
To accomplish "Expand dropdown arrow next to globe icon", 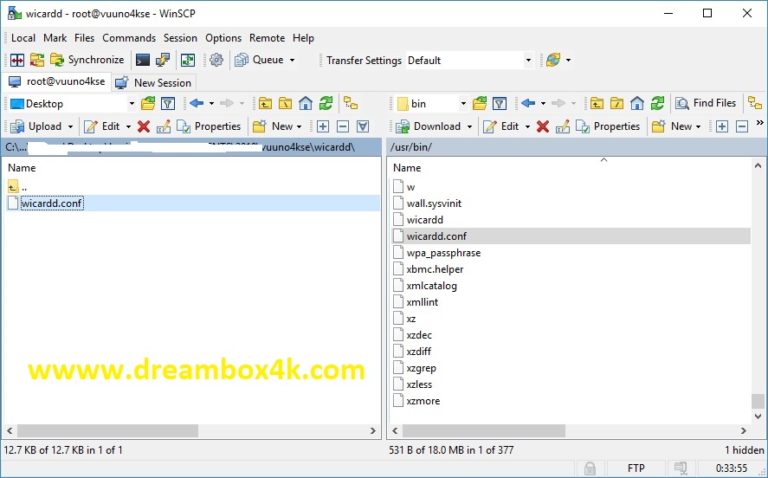I will pyautogui.click(x=568, y=60).
